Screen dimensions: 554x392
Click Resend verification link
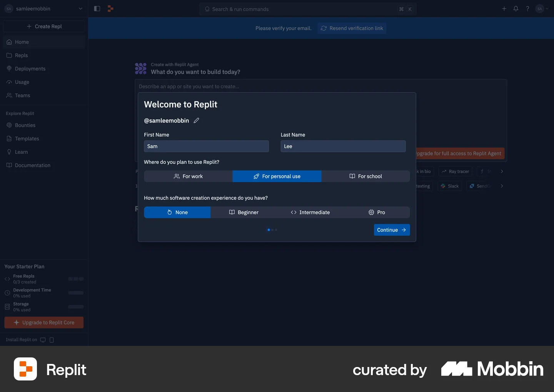pyautogui.click(x=352, y=28)
